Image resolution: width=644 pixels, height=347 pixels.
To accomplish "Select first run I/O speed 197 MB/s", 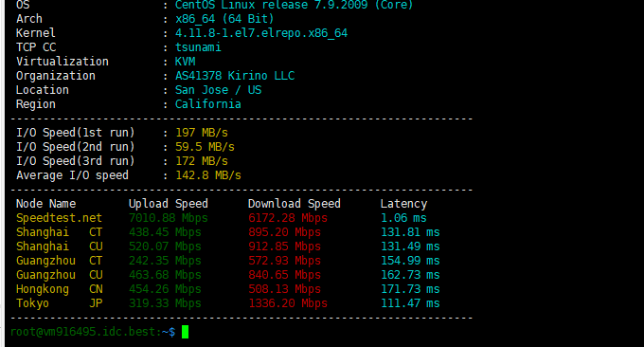I will click(x=201, y=133).
